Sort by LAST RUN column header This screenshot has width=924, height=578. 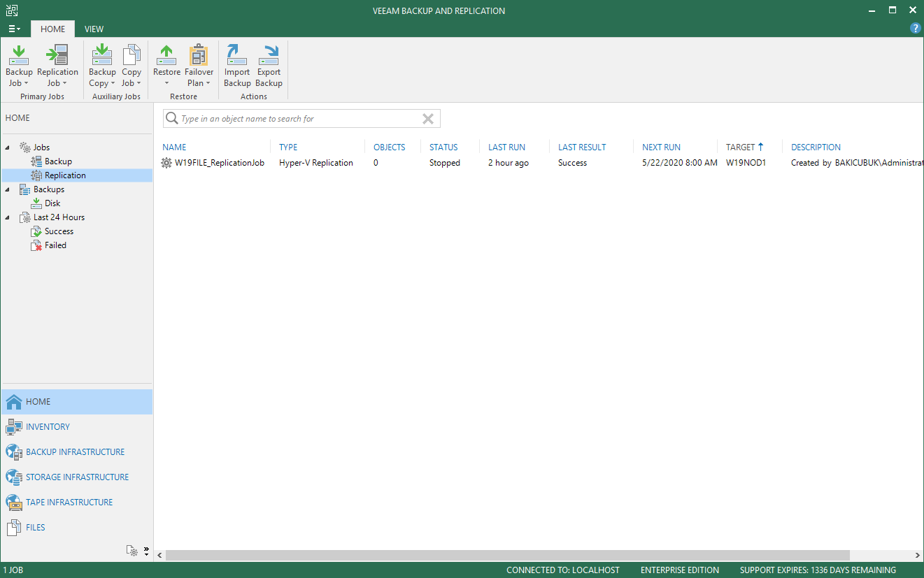(506, 147)
